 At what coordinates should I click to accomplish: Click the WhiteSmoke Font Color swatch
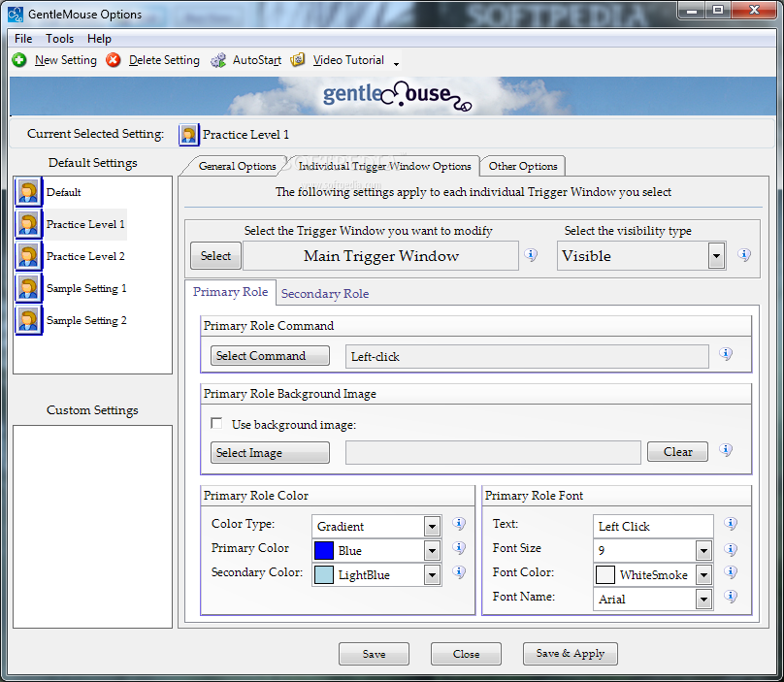(605, 575)
